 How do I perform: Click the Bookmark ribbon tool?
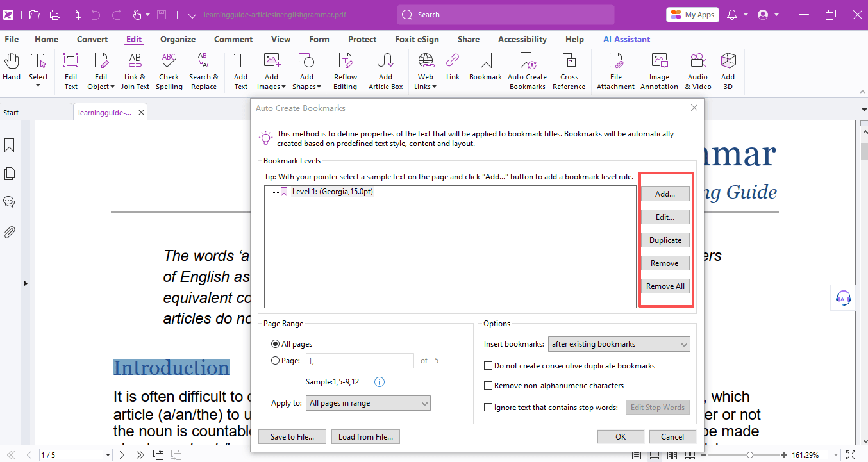[x=486, y=67]
